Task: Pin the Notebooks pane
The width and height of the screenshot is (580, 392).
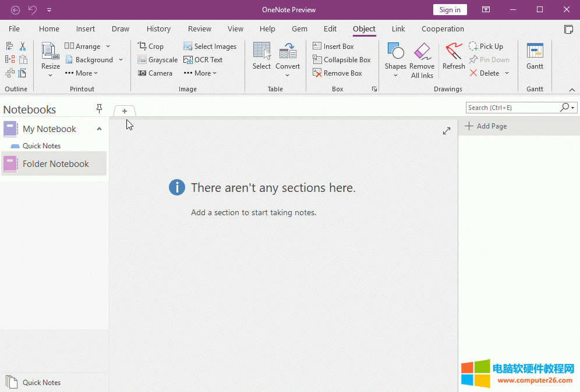Action: [100, 108]
